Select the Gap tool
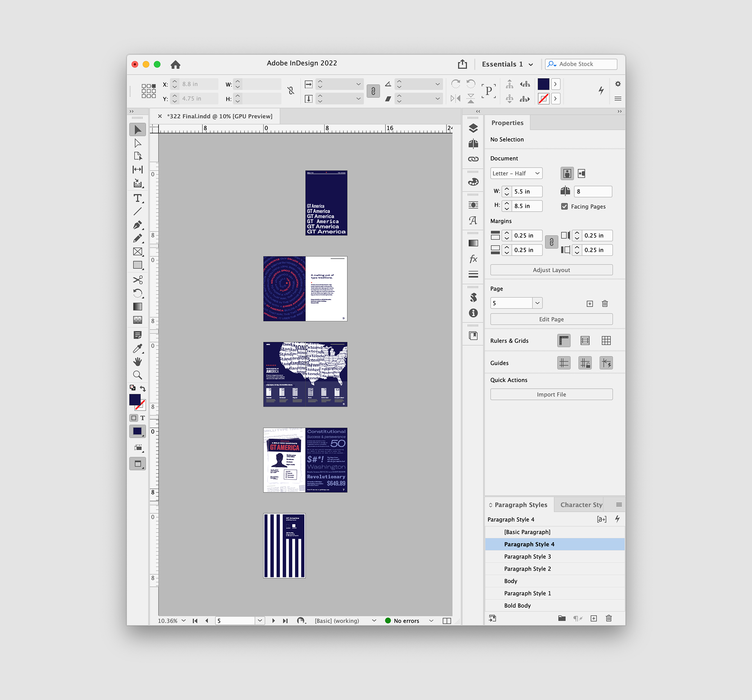 click(137, 170)
